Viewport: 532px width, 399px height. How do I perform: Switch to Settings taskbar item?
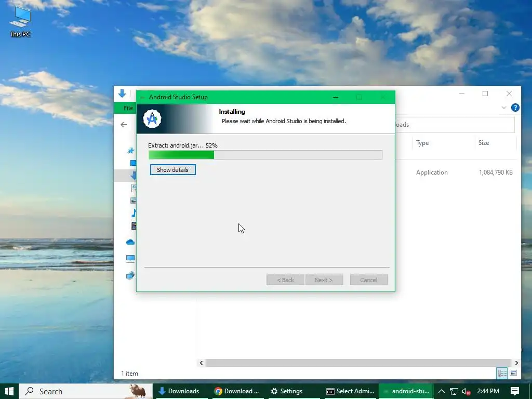click(x=294, y=391)
